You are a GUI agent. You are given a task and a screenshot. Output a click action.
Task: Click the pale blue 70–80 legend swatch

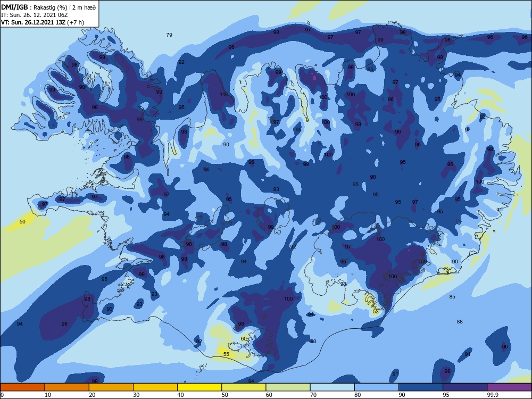pos(332,387)
